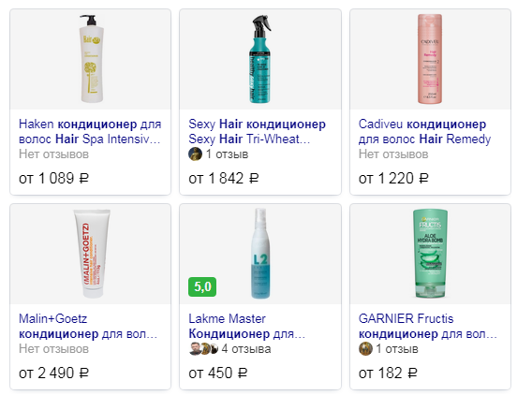
Task: Open Sexy Hair Tri-Wheat conditioner title link
Action: (258, 132)
